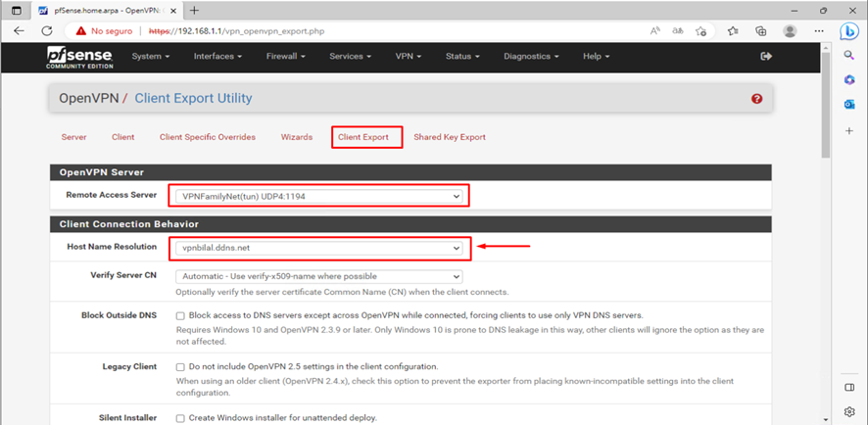Check the Legacy Client option
Screen dimensions: 868x425
click(x=180, y=367)
